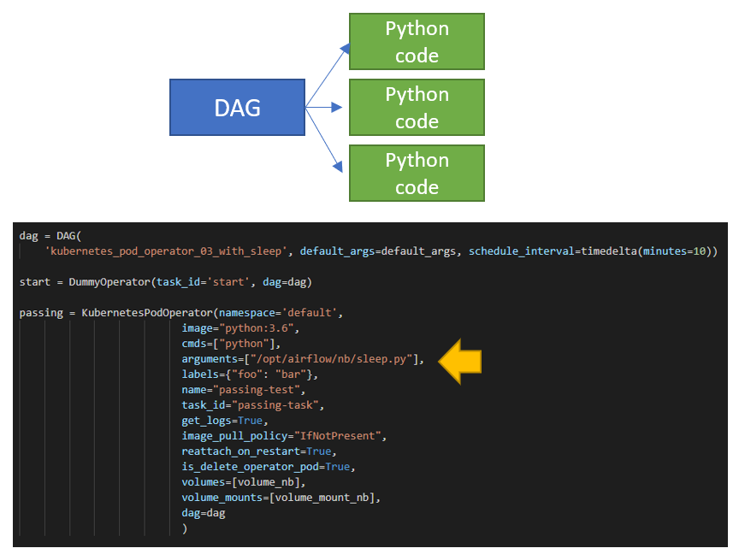This screenshot has width=739, height=560.
Task: Click the labels foo bar mapping
Action: coord(248,374)
